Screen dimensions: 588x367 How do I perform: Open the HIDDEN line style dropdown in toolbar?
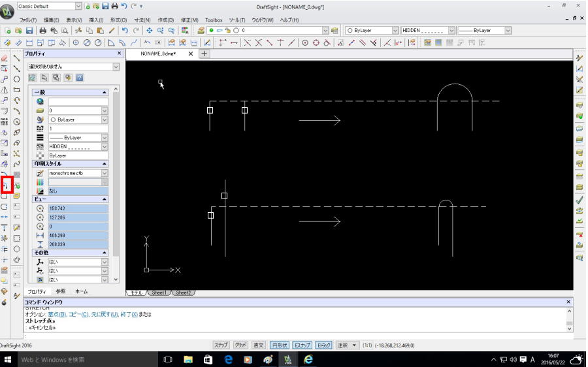(452, 30)
